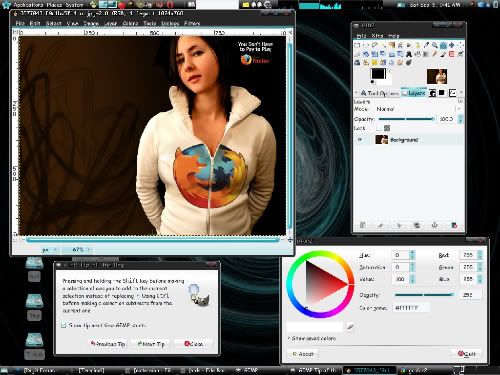Toggle Quick Mask at image window's bottom-left corner
Image resolution: width=500 pixels, height=375 pixels.
pos(15,240)
